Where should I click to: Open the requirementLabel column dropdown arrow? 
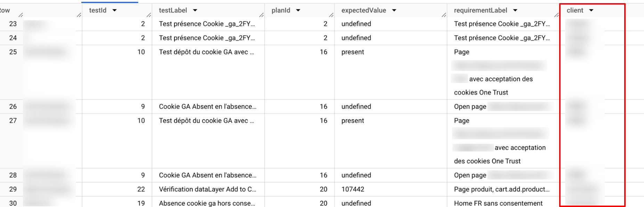click(515, 10)
